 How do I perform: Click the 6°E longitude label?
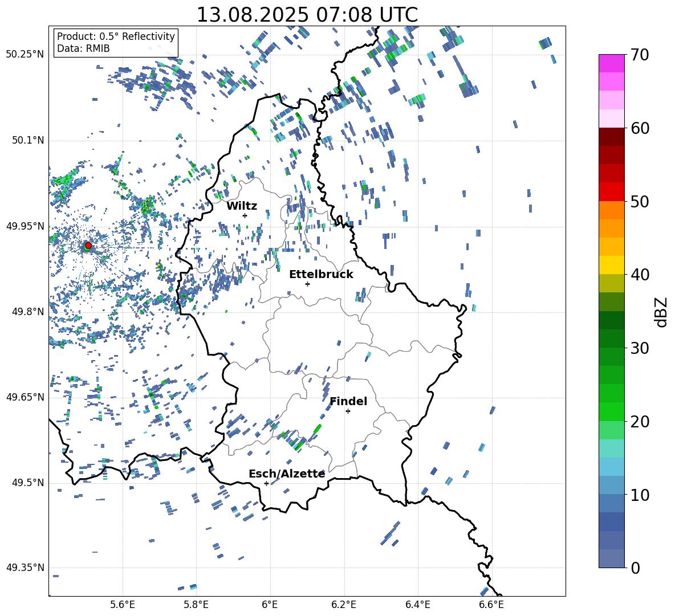(x=270, y=605)
